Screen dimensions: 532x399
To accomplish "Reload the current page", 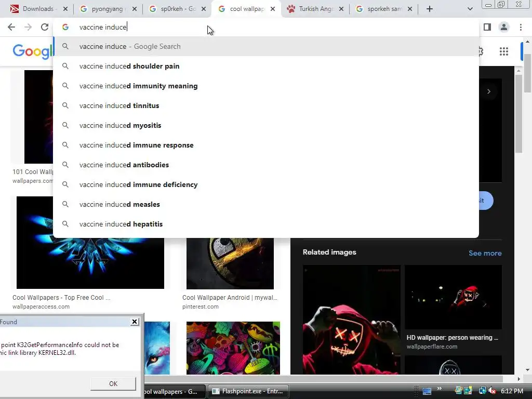I will pyautogui.click(x=45, y=27).
